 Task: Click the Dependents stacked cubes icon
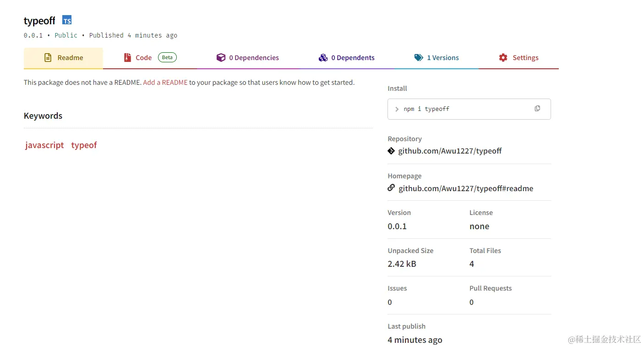coord(323,58)
